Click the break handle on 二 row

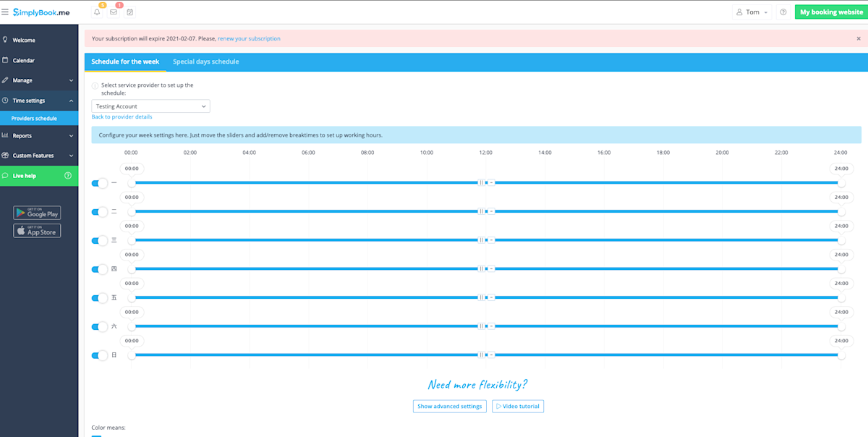[482, 211]
